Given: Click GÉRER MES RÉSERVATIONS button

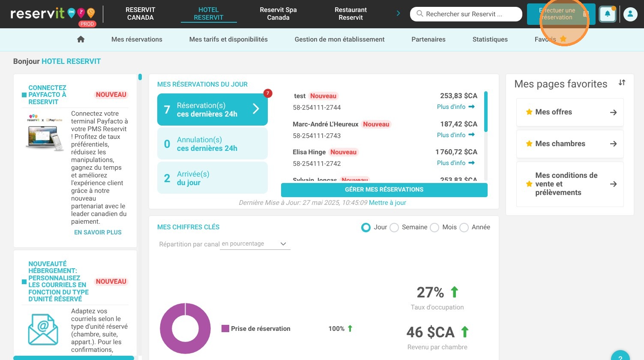Looking at the screenshot, I should pos(384,190).
